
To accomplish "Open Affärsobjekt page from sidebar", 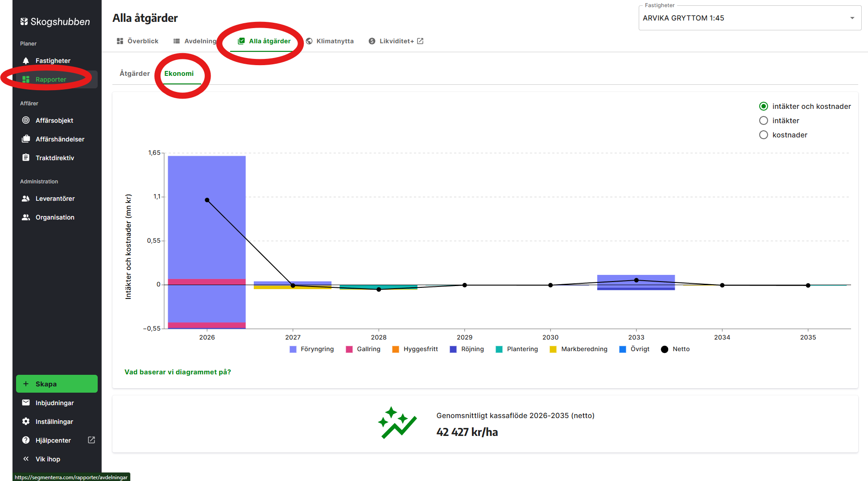I will click(57, 120).
